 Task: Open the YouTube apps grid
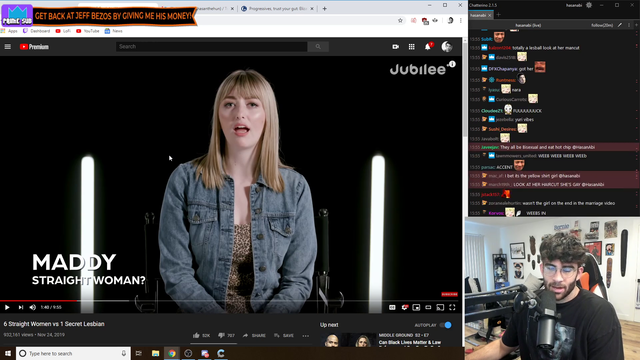411,47
